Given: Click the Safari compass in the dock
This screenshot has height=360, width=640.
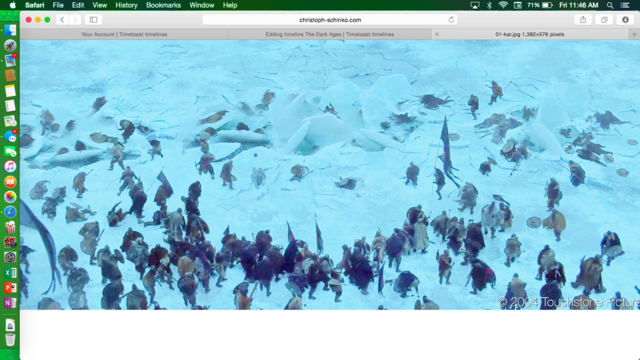Looking at the screenshot, I should tap(10, 212).
